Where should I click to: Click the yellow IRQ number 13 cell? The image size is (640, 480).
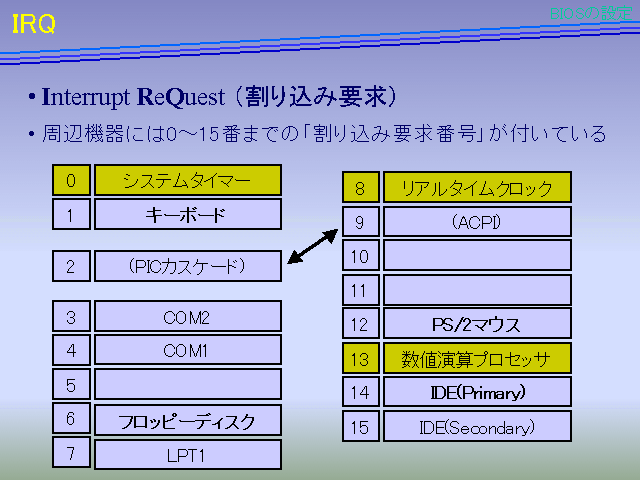click(359, 358)
